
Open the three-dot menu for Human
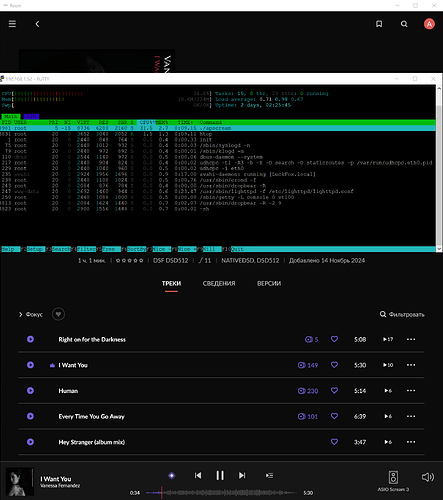click(x=411, y=391)
